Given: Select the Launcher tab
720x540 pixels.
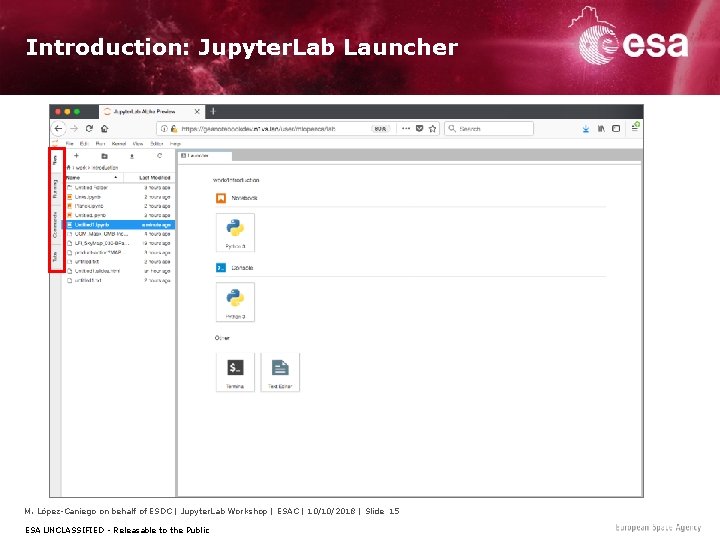Looking at the screenshot, I should [205, 156].
